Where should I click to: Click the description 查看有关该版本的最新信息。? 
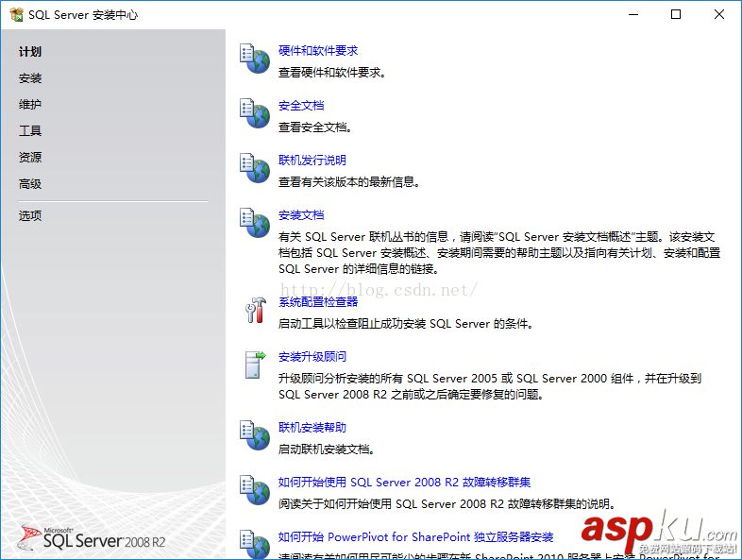[349, 182]
